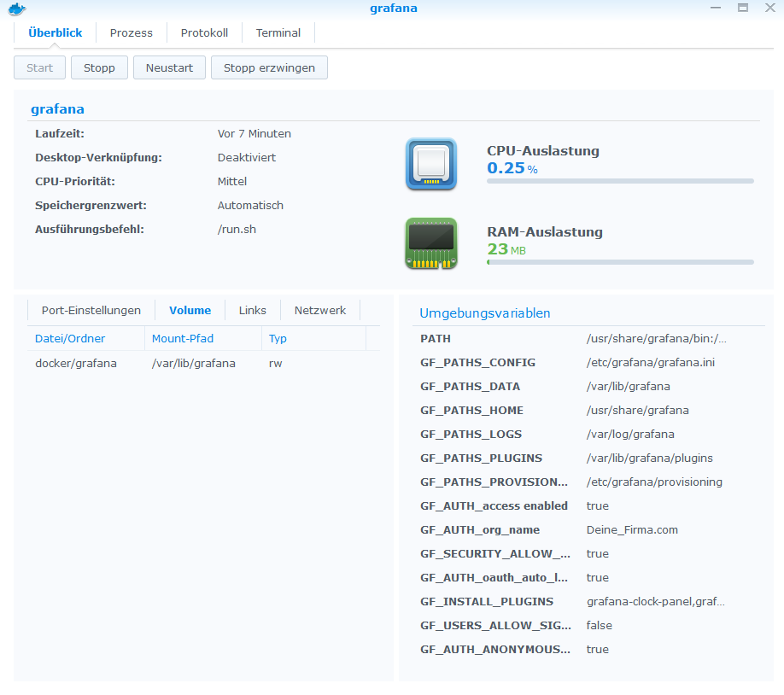Click the /var/lib/grafana/plugins value
The height and width of the screenshot is (695, 784).
click(x=650, y=458)
